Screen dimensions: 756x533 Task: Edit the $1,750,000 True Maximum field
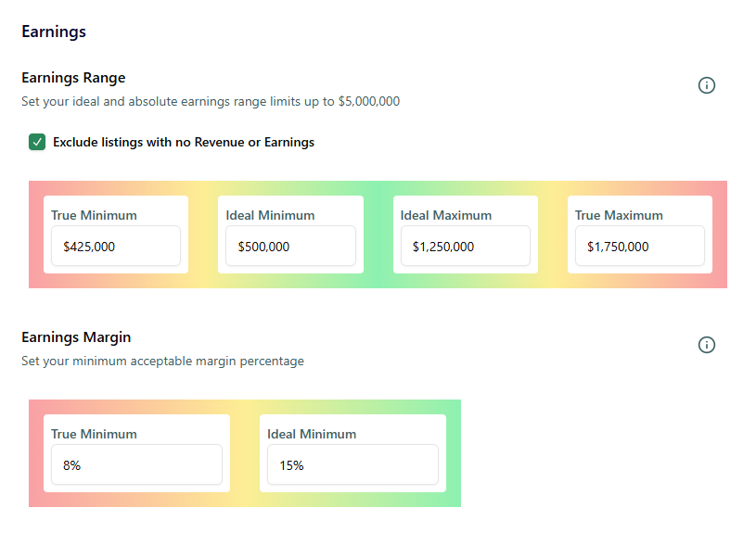tap(639, 247)
